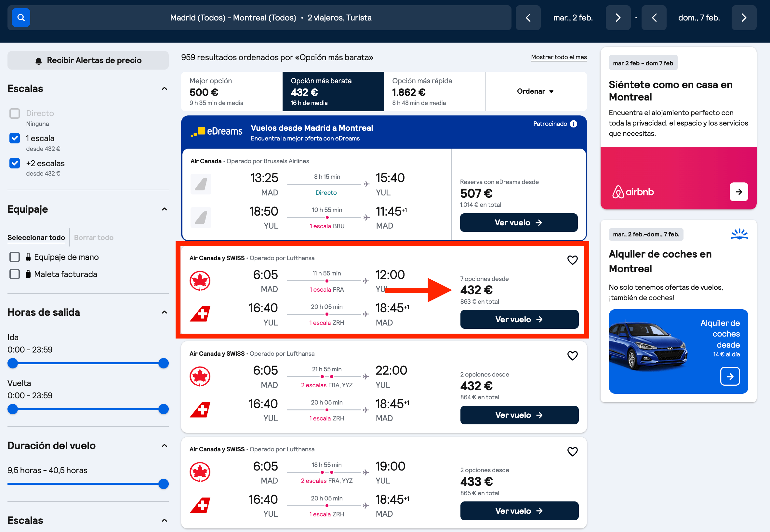Enable the Equipaje de mano checkbox
770x532 pixels.
[15, 257]
